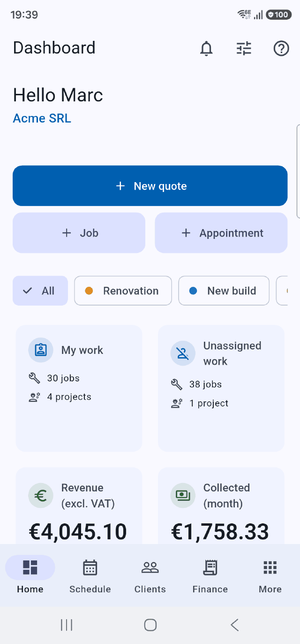Viewport: 300px width, 644px height.
Task: Tap the My work badge icon
Action: pos(41,350)
